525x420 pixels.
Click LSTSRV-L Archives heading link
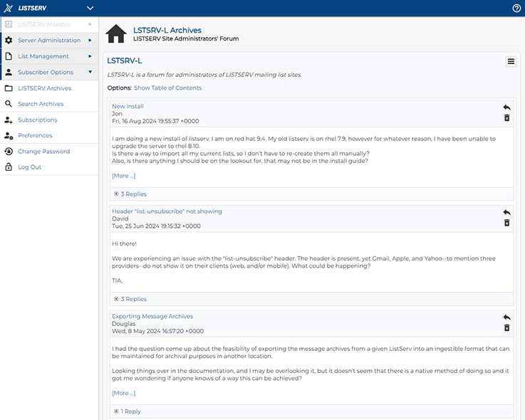tap(167, 30)
